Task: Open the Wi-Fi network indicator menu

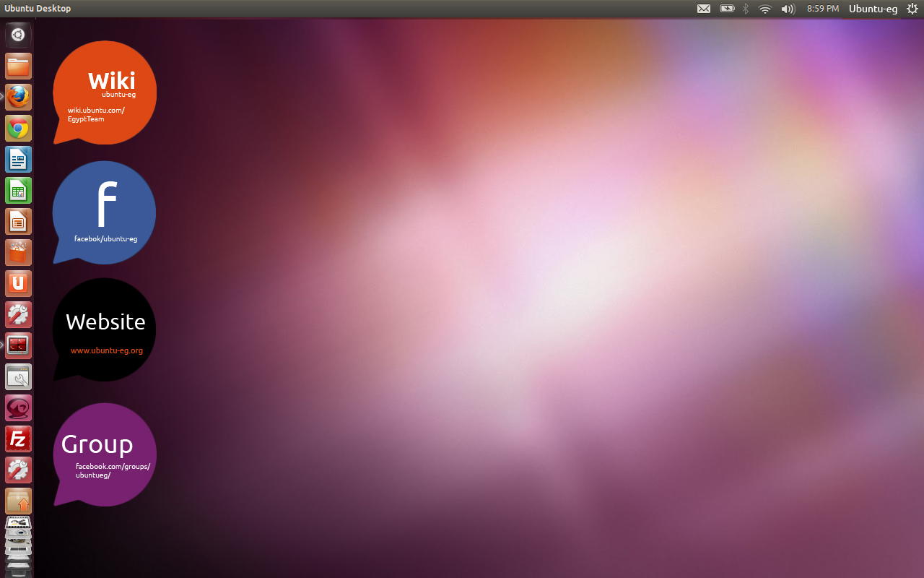Action: tap(765, 9)
